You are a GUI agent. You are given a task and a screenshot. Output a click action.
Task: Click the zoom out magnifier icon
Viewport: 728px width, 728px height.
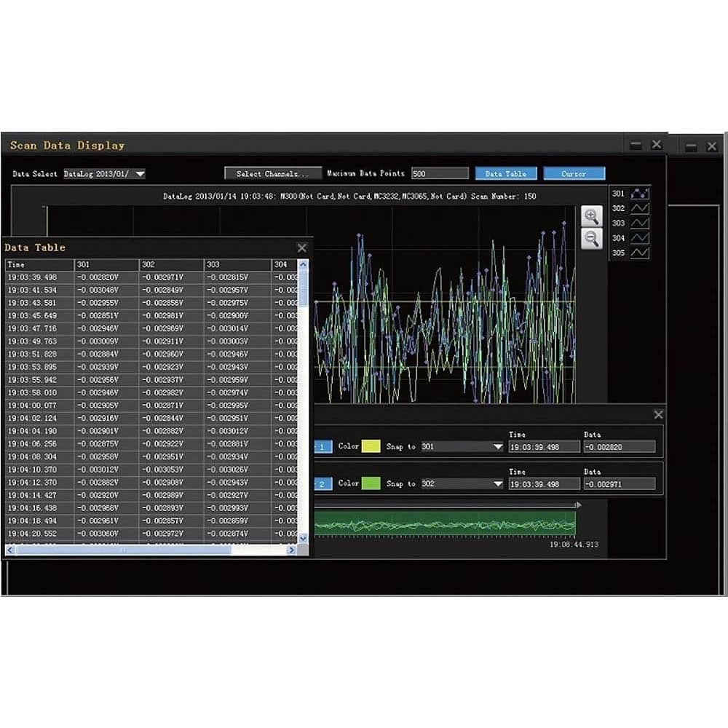tap(591, 239)
